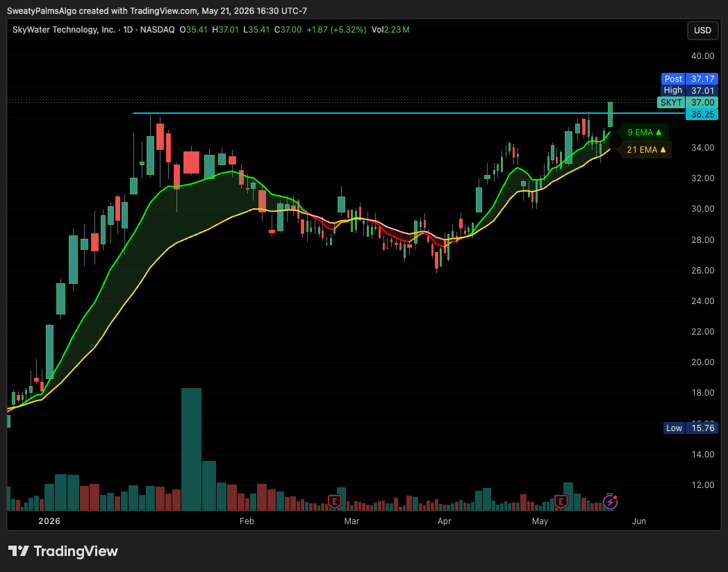Click the 21 EMA up arrow label

(646, 149)
